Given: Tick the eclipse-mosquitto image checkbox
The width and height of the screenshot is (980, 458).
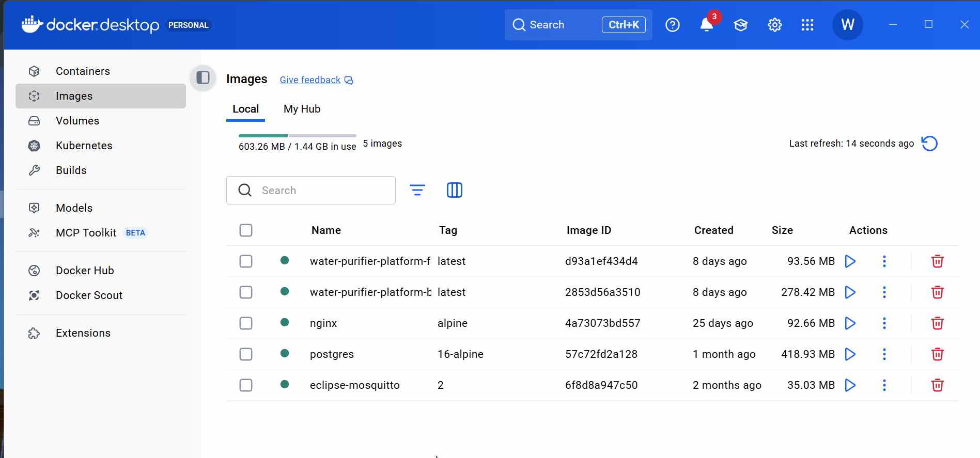Looking at the screenshot, I should click(246, 385).
